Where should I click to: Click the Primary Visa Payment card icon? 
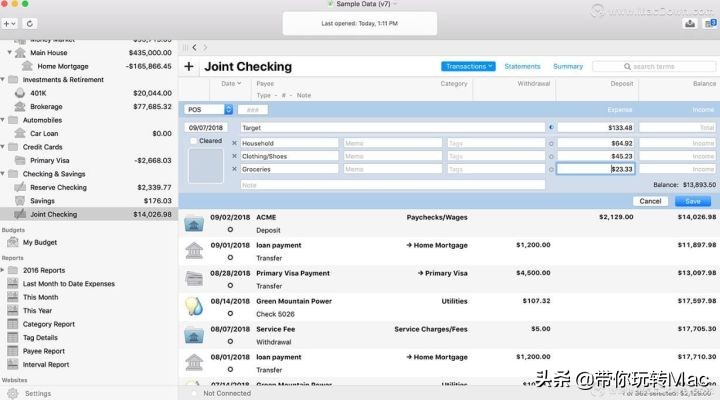click(194, 279)
